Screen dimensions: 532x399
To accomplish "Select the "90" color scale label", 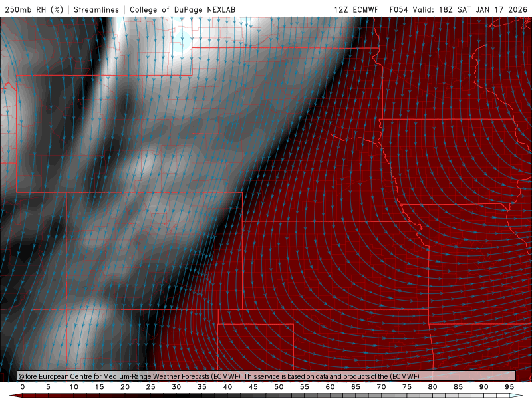I will pyautogui.click(x=483, y=387).
